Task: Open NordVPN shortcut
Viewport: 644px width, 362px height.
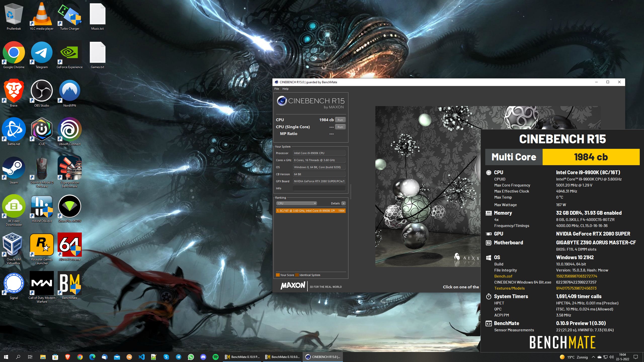Action: [70, 94]
